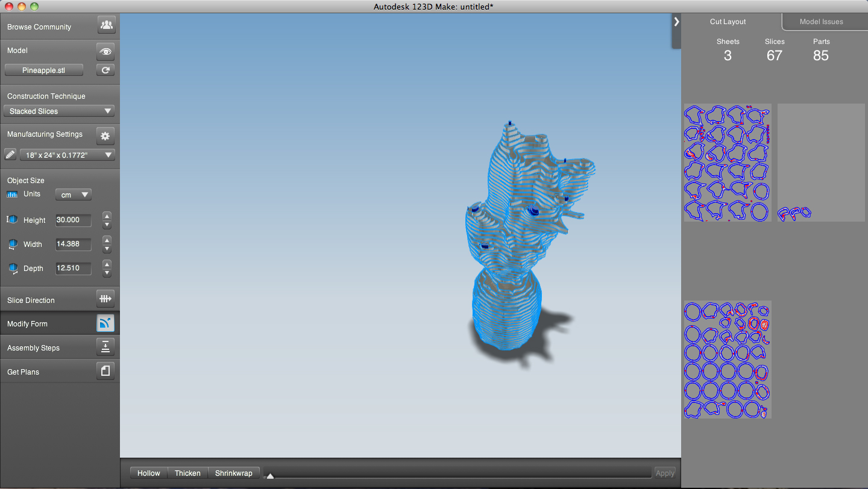Switch to the Cut Layout tab
Image resolution: width=868 pixels, height=489 pixels.
click(728, 22)
